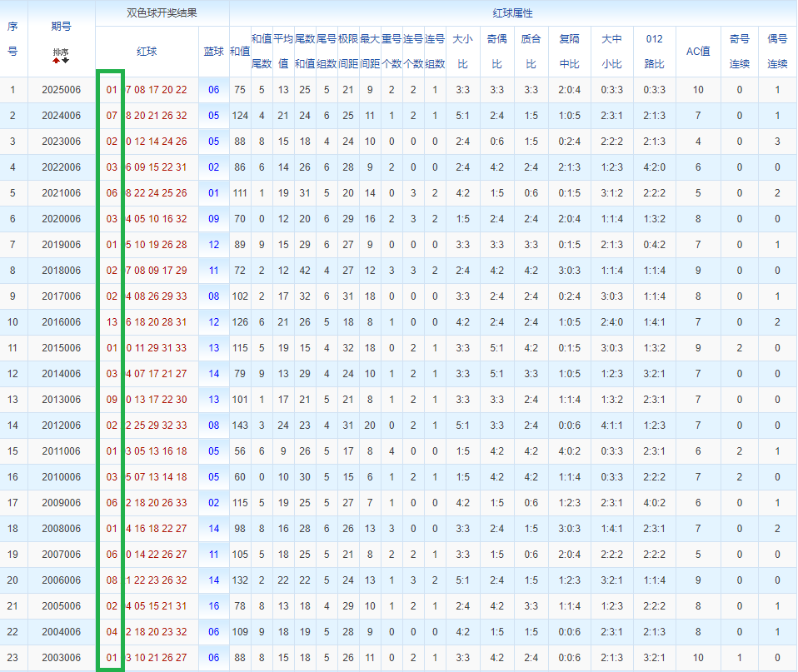Select period 2021006 cell
798x672 pixels.
tap(61, 193)
